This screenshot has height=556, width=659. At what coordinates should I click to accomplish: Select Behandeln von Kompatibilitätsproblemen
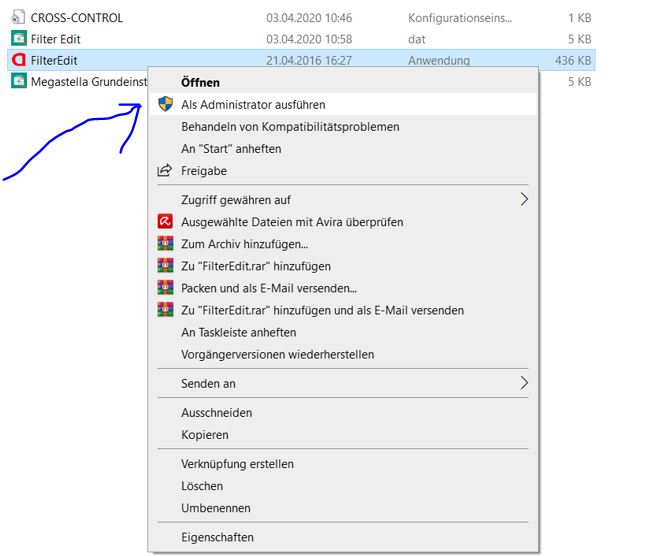click(343, 126)
